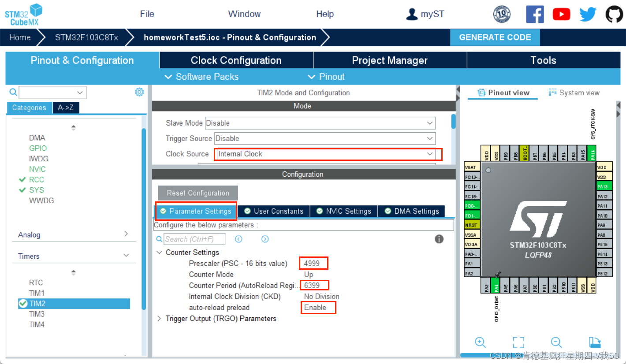
Task: Switch to the Tools tab
Action: [x=544, y=60]
